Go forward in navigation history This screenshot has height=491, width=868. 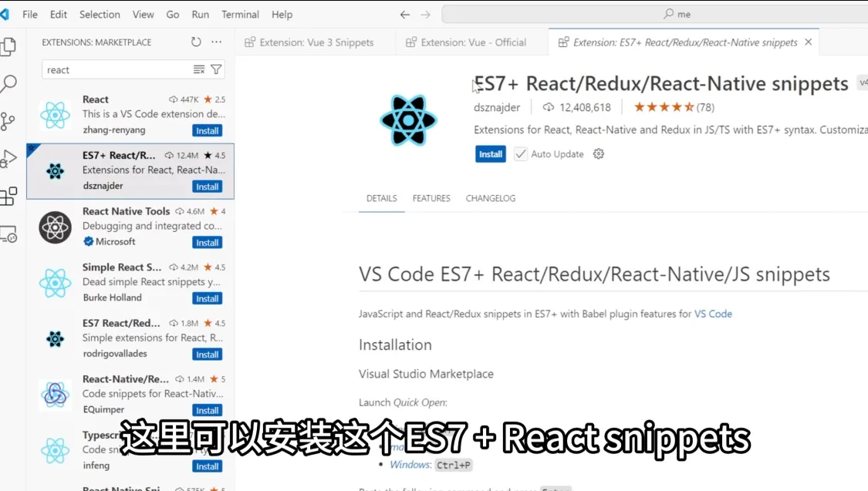[x=425, y=15]
